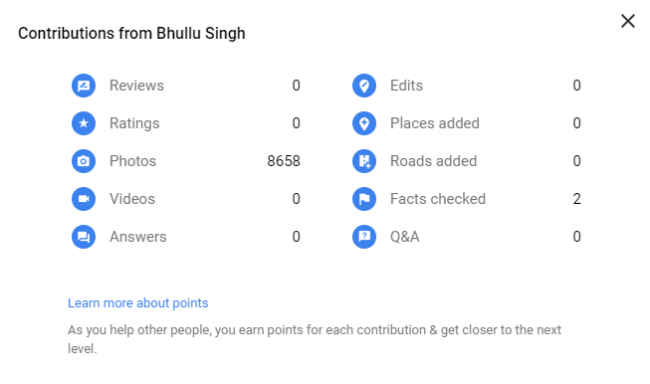
Task: Click the Roads added icon
Action: [364, 161]
